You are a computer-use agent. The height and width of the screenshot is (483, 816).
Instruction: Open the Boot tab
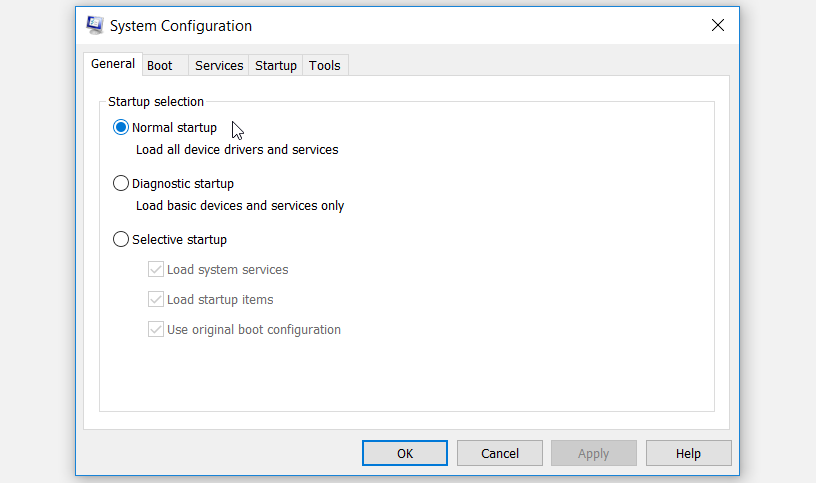160,66
